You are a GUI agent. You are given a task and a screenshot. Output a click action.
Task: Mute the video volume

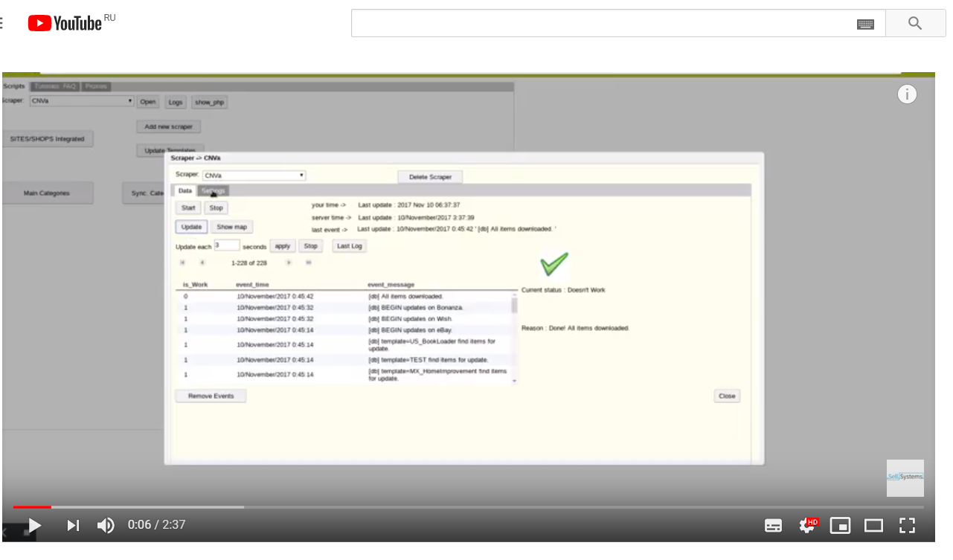(x=106, y=526)
